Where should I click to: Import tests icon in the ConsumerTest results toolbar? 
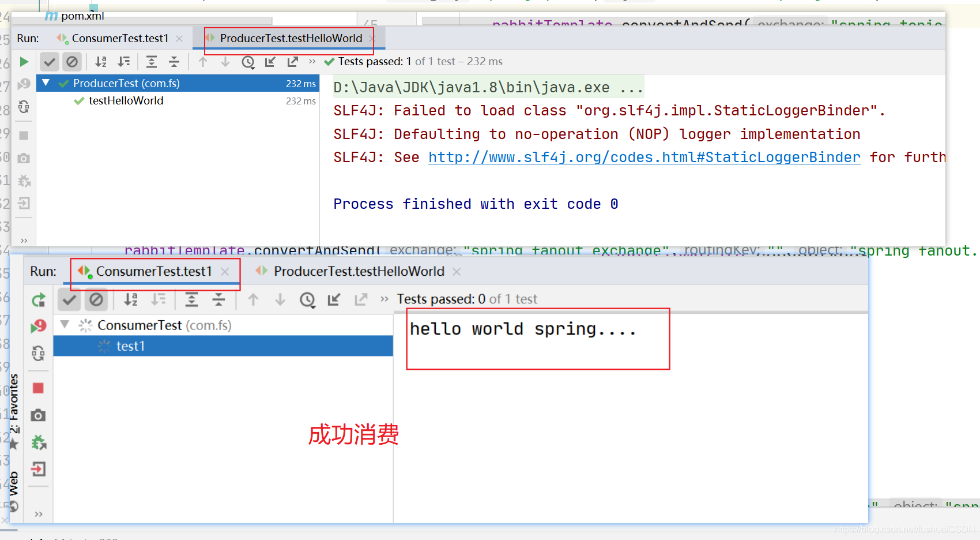coord(334,299)
